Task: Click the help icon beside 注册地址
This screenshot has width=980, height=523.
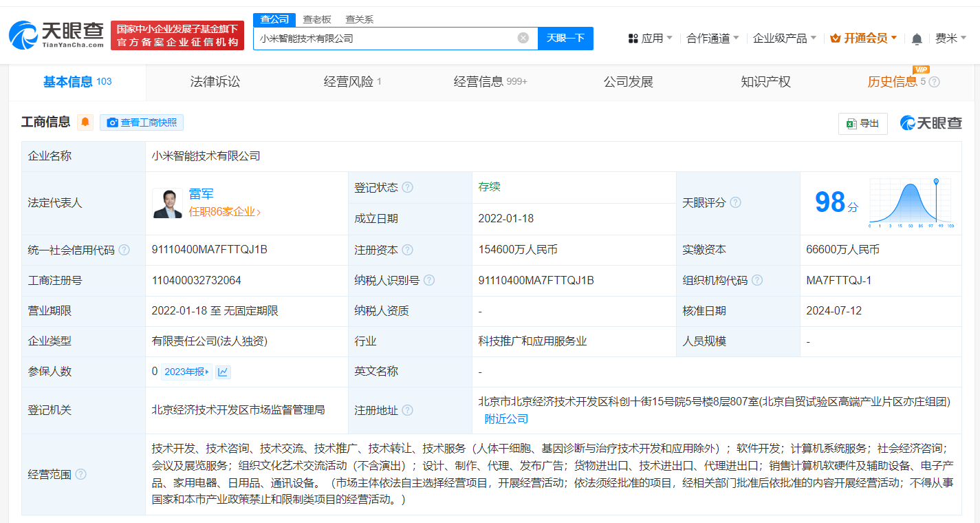Action: tap(408, 410)
